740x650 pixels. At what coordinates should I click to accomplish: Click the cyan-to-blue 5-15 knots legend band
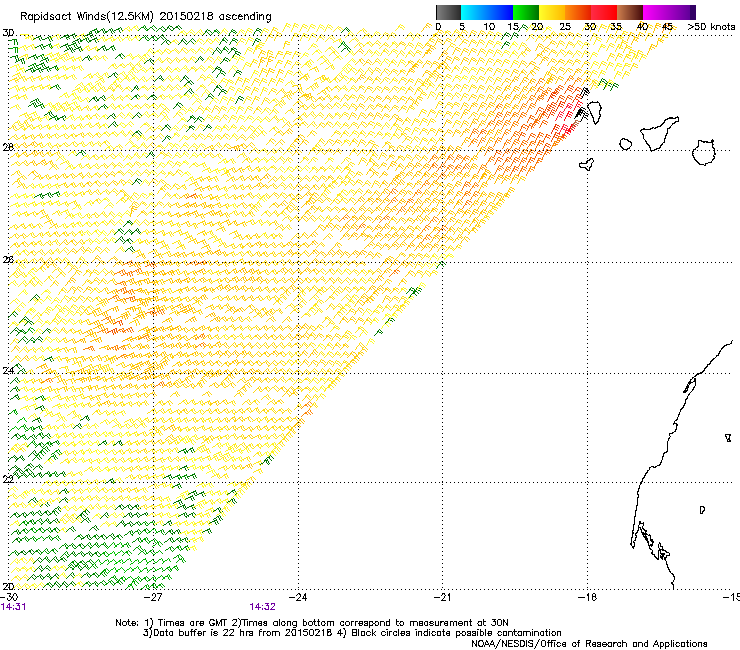coord(487,12)
